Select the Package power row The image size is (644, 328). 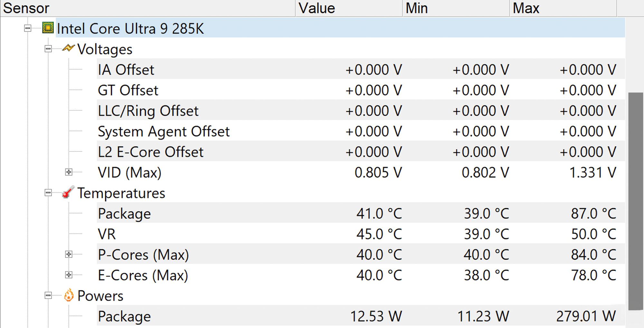coord(361,316)
